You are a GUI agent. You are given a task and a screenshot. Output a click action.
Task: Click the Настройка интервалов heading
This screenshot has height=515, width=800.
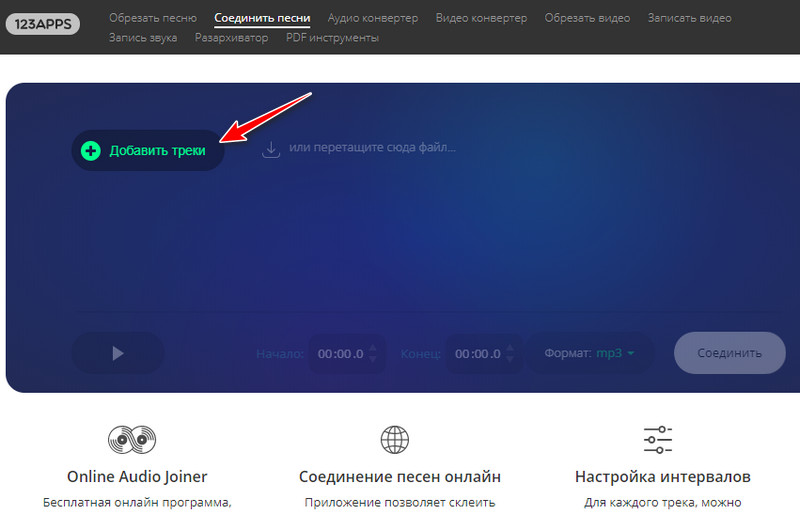pos(663,477)
